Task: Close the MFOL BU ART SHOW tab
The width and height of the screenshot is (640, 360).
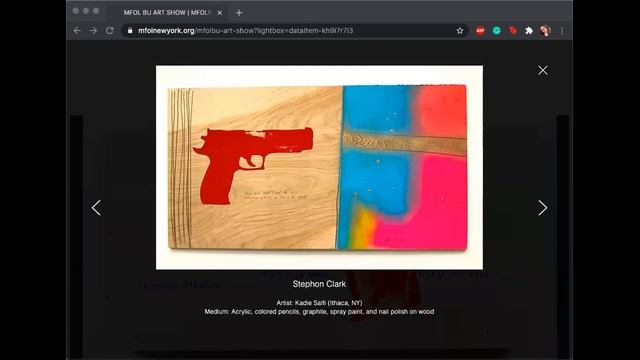Action: tap(220, 13)
